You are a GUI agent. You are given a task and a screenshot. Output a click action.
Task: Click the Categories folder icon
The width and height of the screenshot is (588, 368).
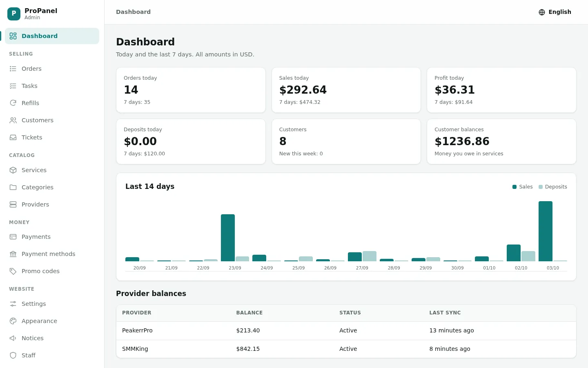(x=13, y=187)
